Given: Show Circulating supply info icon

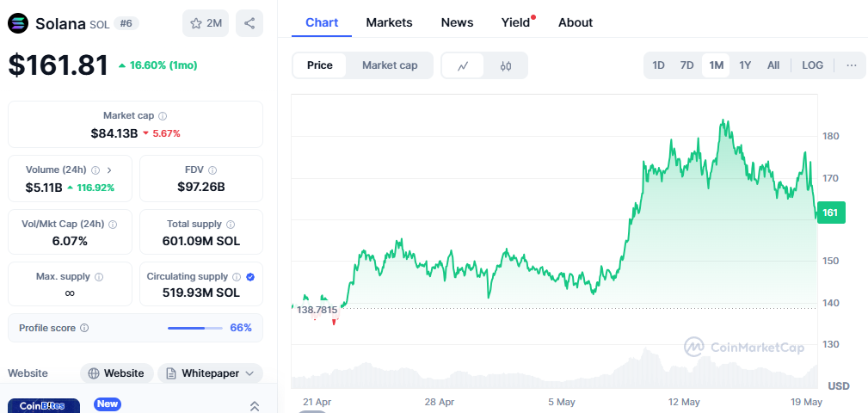Looking at the screenshot, I should pyautogui.click(x=237, y=277).
